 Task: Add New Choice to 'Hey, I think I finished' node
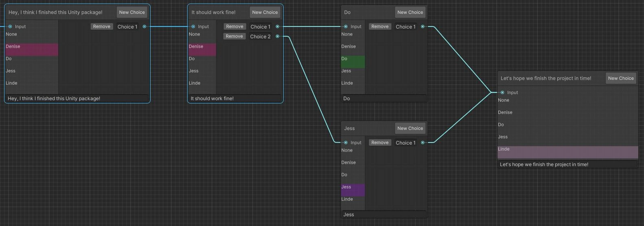pyautogui.click(x=132, y=12)
